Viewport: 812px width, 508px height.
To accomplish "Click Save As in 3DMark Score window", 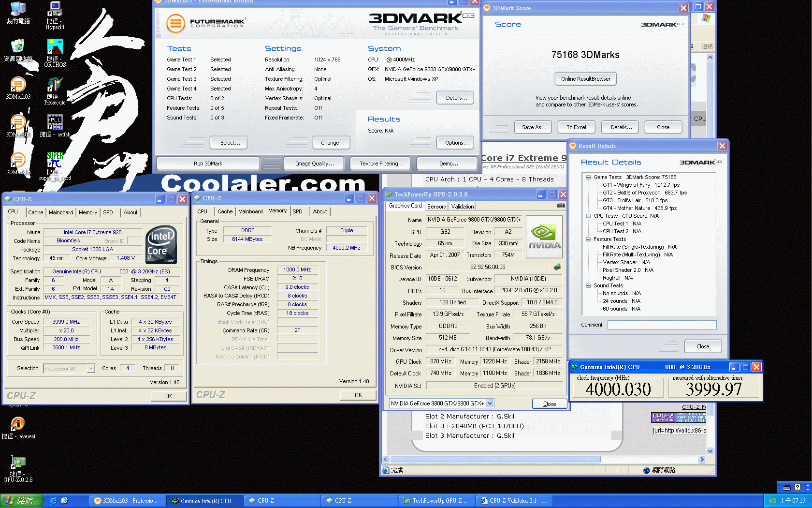I will pos(534,127).
